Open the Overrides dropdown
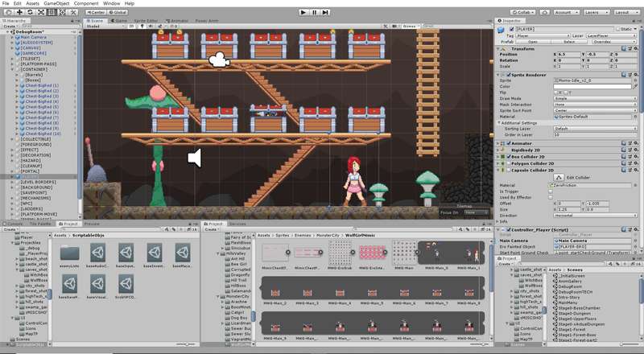The height and width of the screenshot is (354, 644). pos(613,42)
